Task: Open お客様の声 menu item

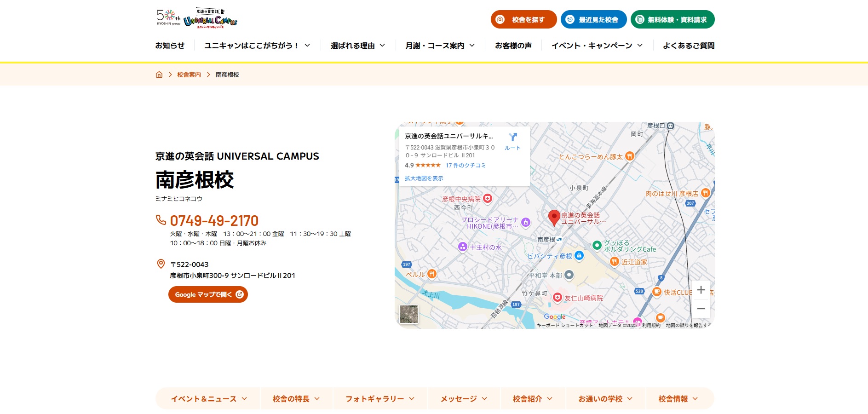Action: coord(513,46)
